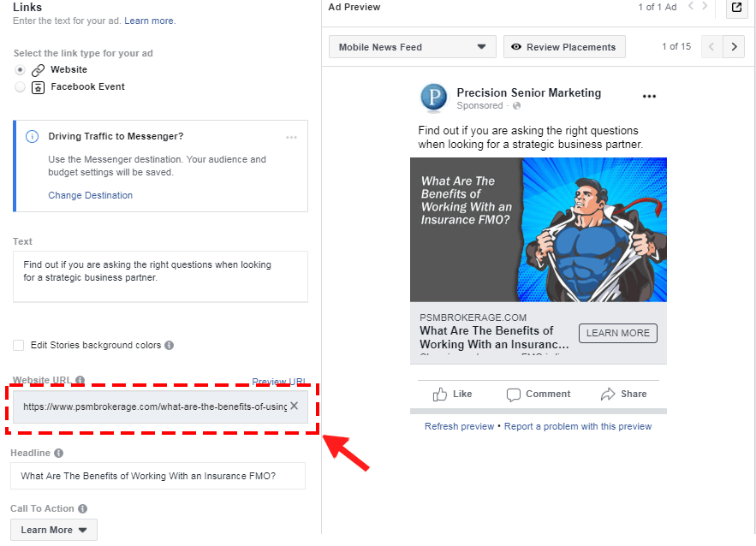This screenshot has width=756, height=546.
Task: Select the Website link type radio button
Action: pos(20,70)
